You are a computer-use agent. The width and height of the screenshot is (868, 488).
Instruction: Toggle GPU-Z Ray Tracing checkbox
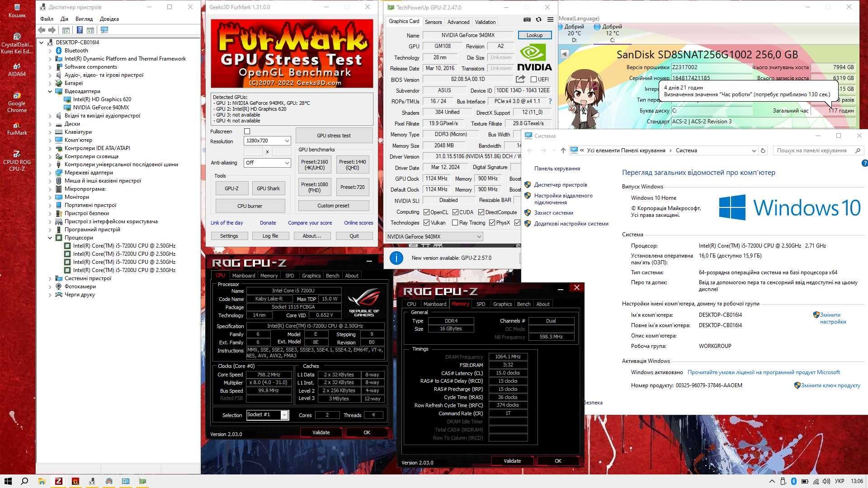[455, 223]
